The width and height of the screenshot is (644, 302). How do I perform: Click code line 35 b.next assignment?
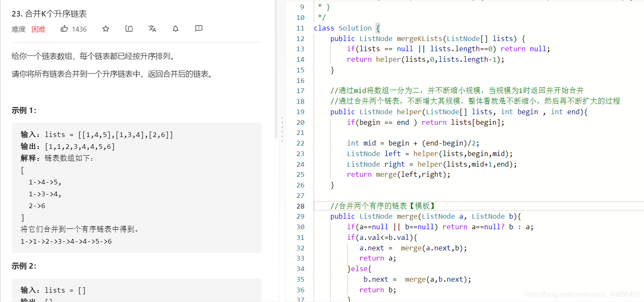417,279
